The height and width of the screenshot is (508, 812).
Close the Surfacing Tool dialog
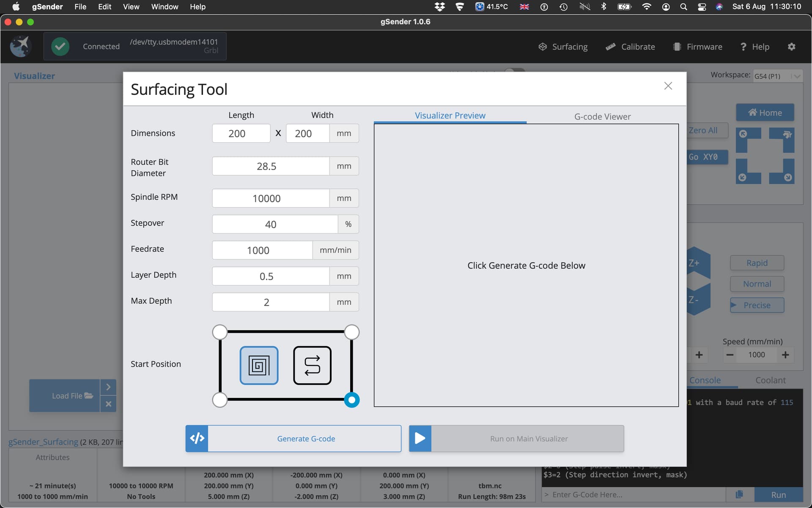point(668,86)
